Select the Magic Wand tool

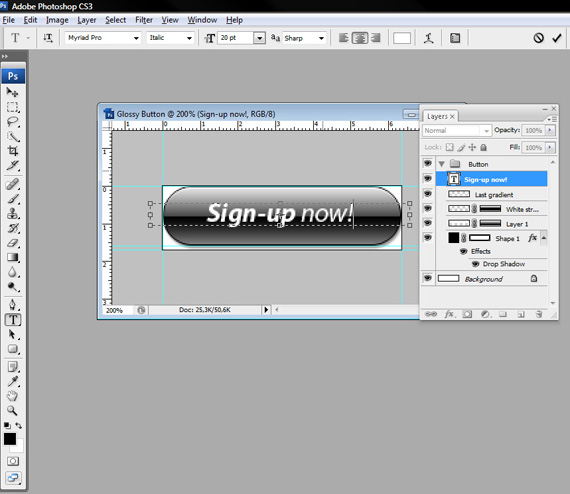coord(12,136)
